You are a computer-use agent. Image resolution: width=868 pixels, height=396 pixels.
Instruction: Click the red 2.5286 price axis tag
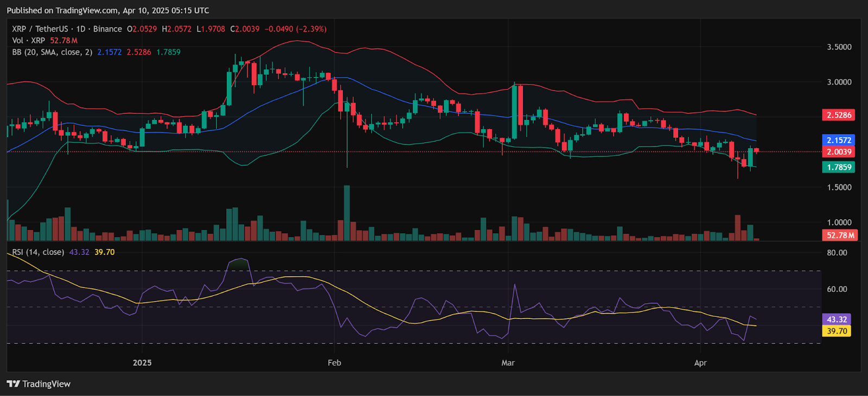pyautogui.click(x=839, y=115)
